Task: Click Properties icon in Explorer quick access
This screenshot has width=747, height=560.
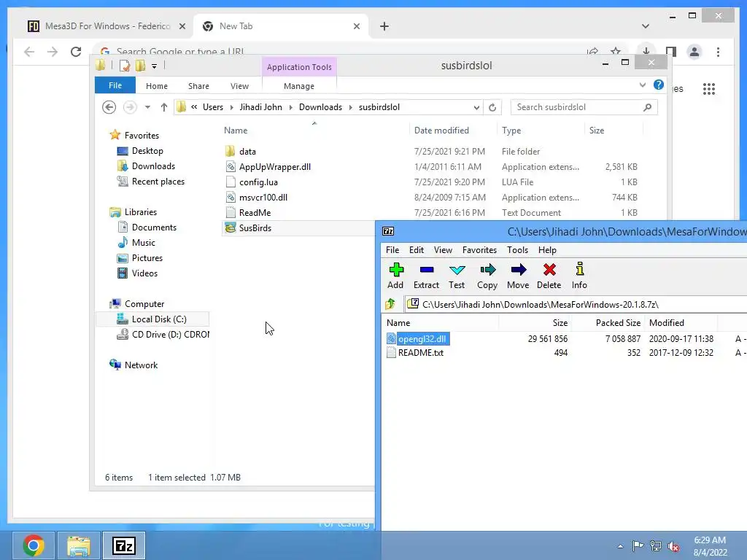Action: pyautogui.click(x=124, y=66)
